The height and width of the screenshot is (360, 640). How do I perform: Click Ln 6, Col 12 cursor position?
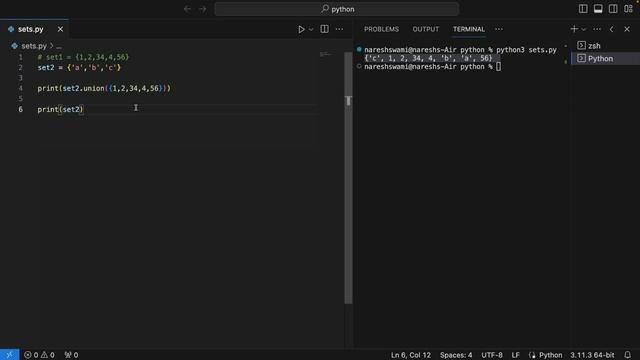pos(411,355)
